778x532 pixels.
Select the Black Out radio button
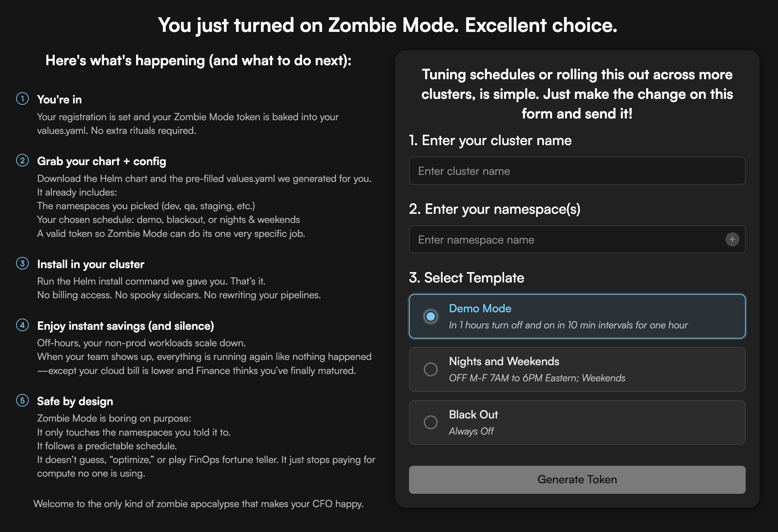tap(431, 422)
